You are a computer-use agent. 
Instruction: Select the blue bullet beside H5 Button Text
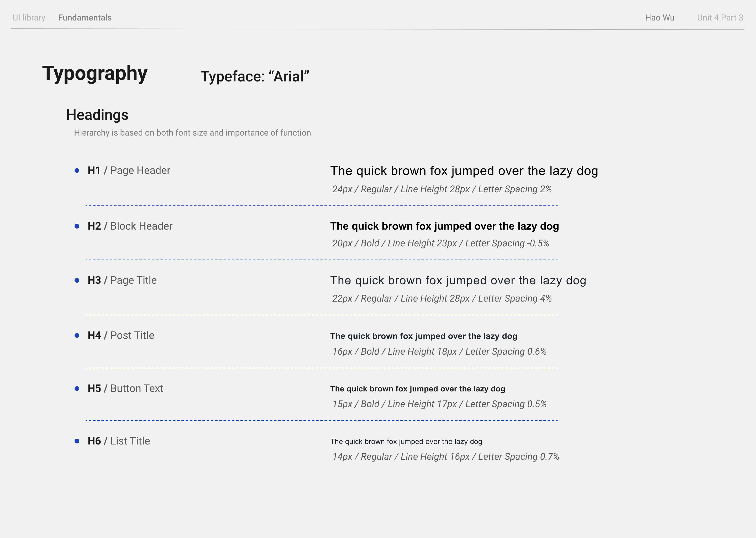click(x=77, y=389)
